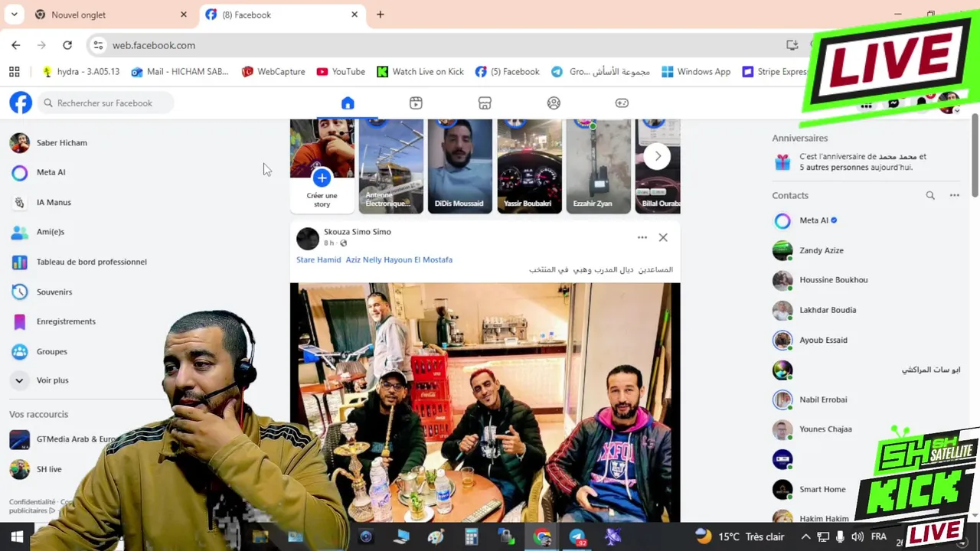Open (5) Facebook bookmark

507,71
